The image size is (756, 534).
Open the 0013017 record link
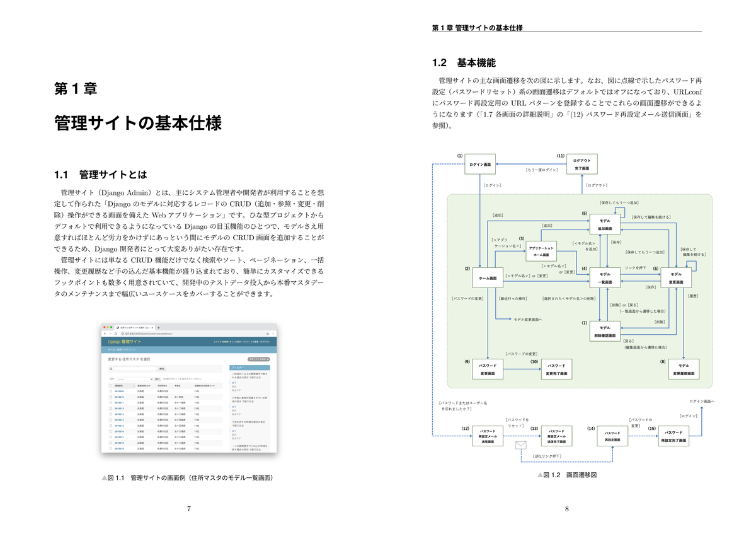click(x=119, y=437)
